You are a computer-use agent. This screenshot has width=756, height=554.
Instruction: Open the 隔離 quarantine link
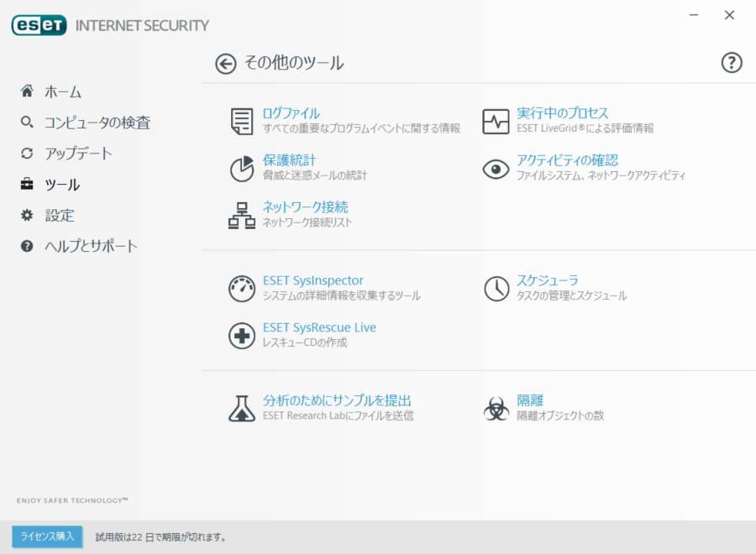coord(530,400)
